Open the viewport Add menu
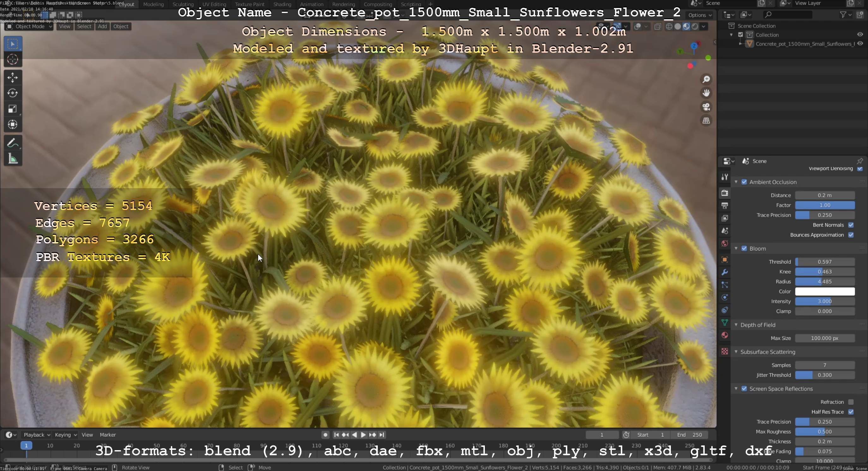The width and height of the screenshot is (868, 471). [x=102, y=27]
